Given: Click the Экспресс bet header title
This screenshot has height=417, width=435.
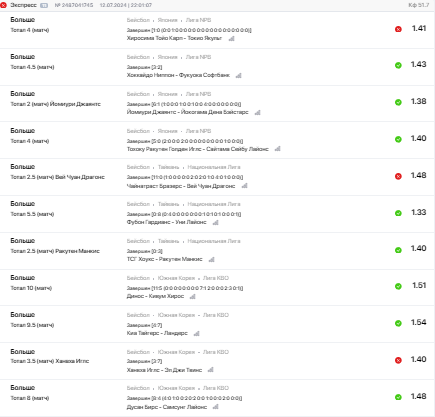Looking at the screenshot, I should 23,5.
